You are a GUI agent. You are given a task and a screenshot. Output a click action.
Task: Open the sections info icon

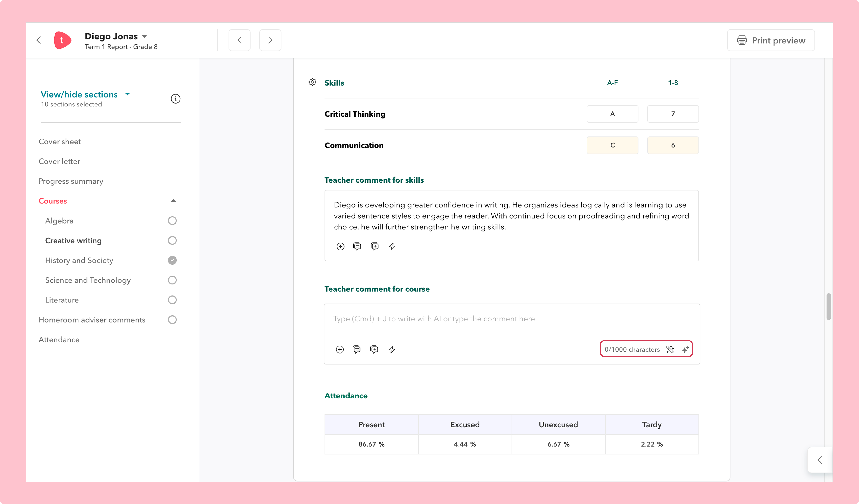tap(176, 99)
